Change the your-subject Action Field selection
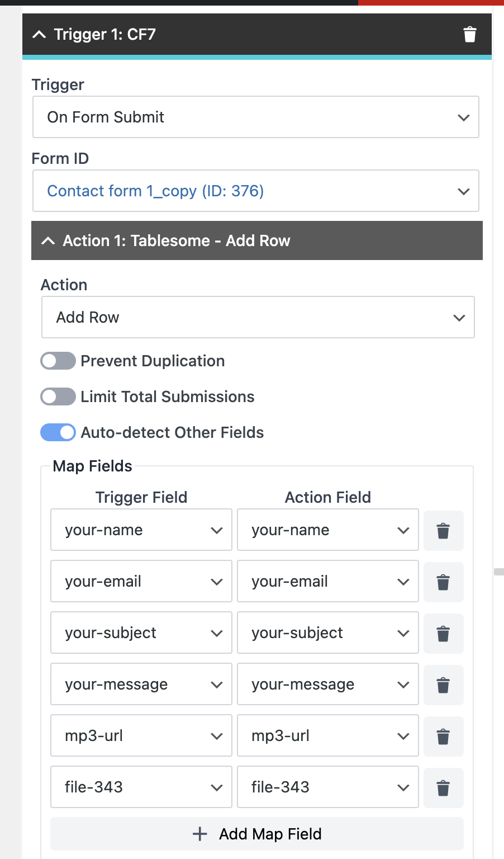Image resolution: width=504 pixels, height=859 pixels. [327, 633]
